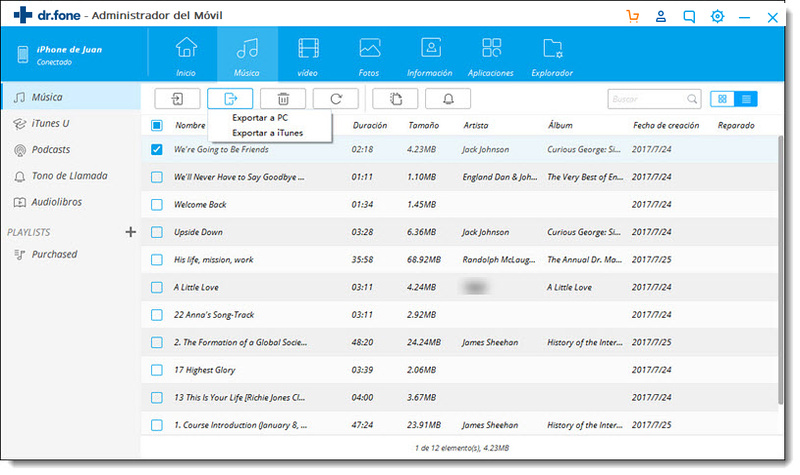
Task: Toggle the select-all header checkbox
Action: point(157,125)
